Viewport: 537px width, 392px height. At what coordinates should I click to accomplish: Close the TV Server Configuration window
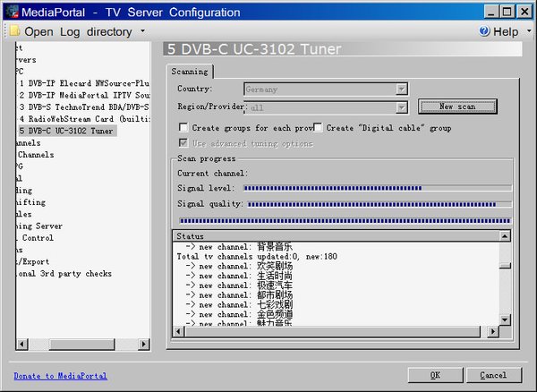click(x=524, y=12)
